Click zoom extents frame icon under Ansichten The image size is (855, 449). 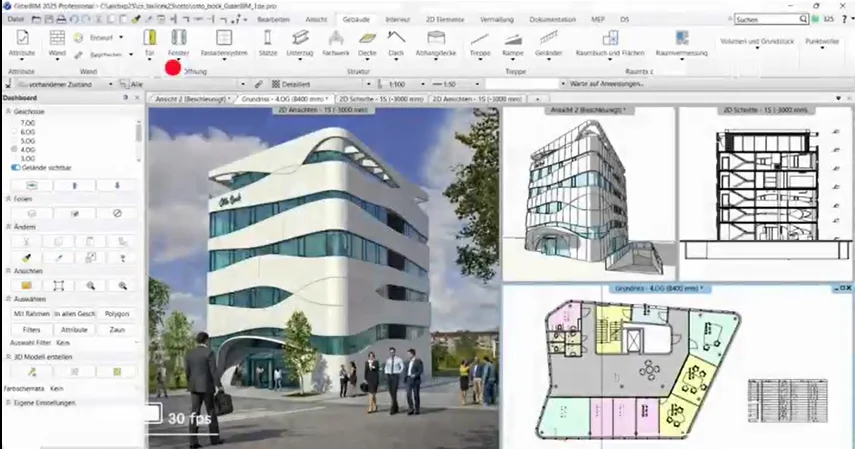(58, 285)
